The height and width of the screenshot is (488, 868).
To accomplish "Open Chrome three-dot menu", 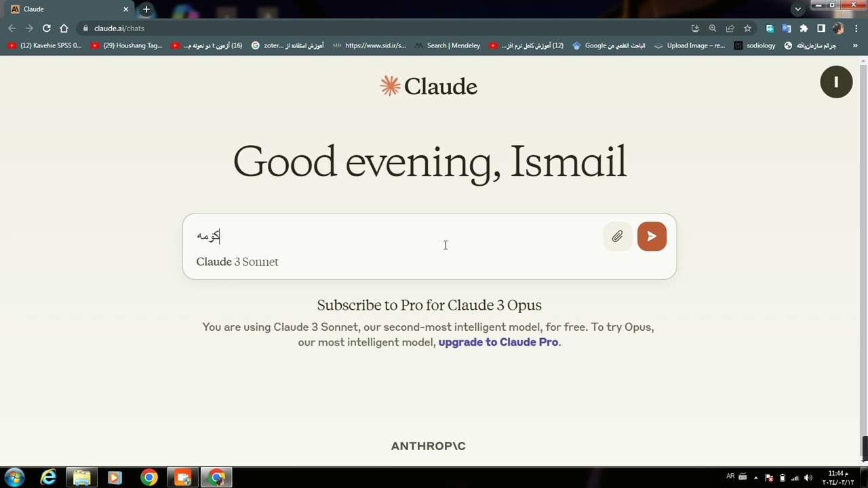I will 856,28.
